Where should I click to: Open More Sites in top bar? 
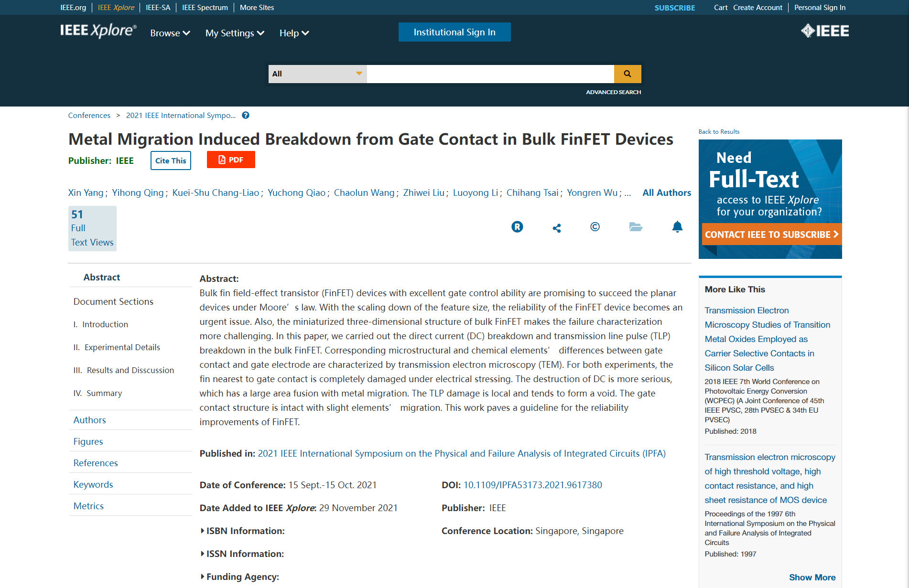coord(257,8)
